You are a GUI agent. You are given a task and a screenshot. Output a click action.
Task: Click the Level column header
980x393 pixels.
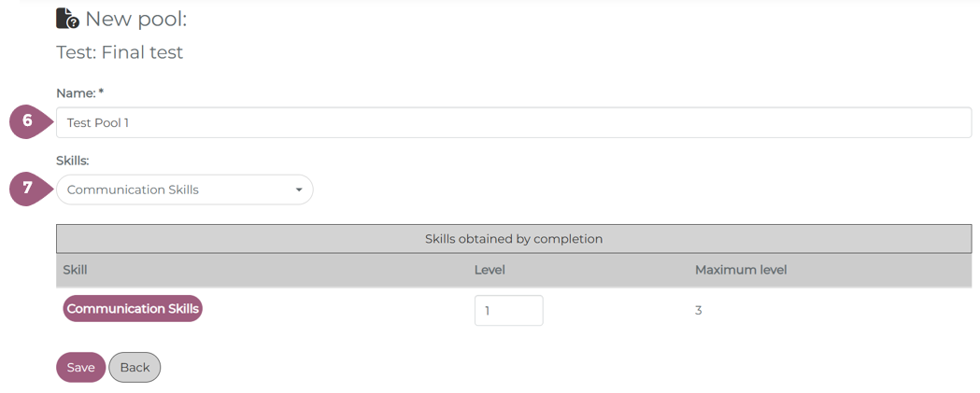490,270
